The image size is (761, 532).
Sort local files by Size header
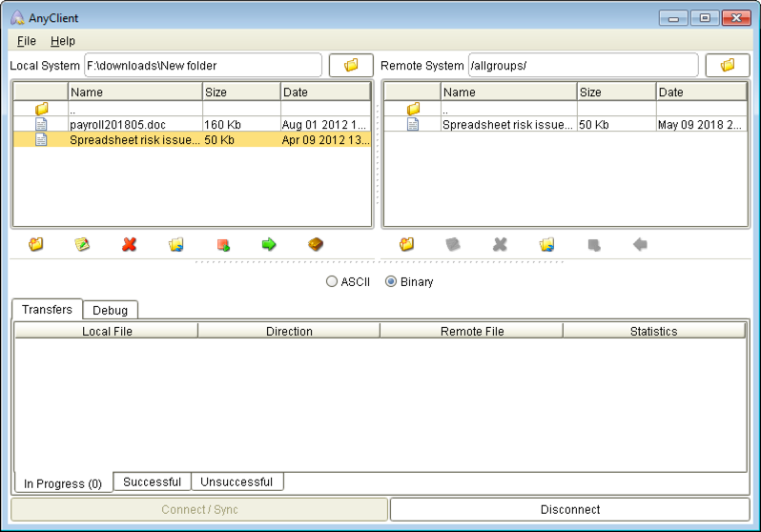[x=241, y=92]
